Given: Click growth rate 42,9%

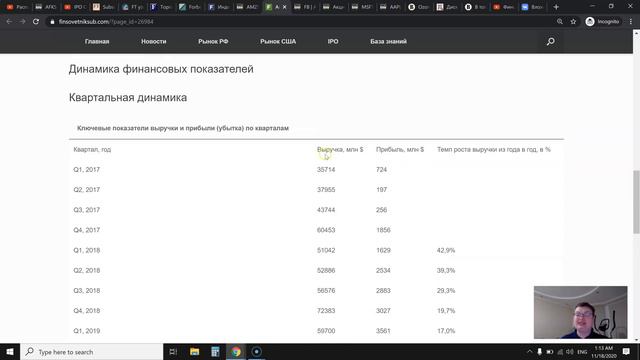Looking at the screenshot, I should (446, 250).
